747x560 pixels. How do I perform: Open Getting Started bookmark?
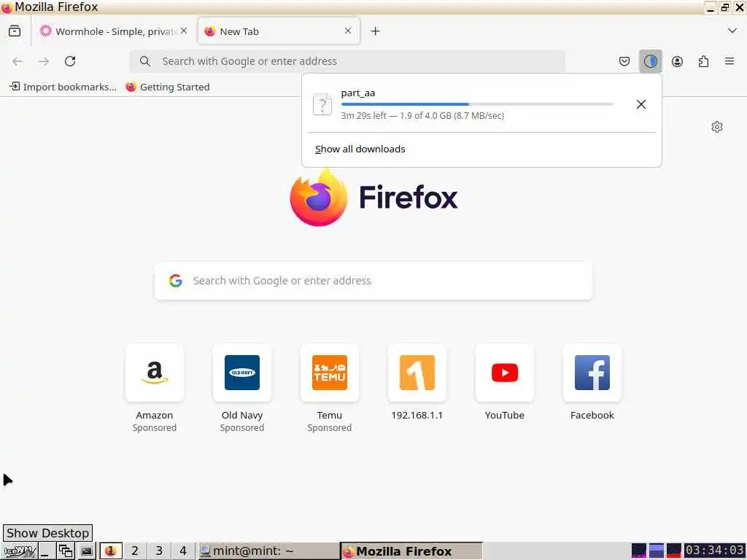(x=168, y=87)
